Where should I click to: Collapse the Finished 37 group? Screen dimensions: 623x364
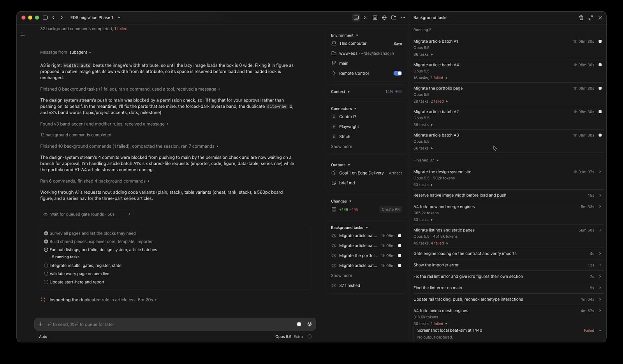426,160
